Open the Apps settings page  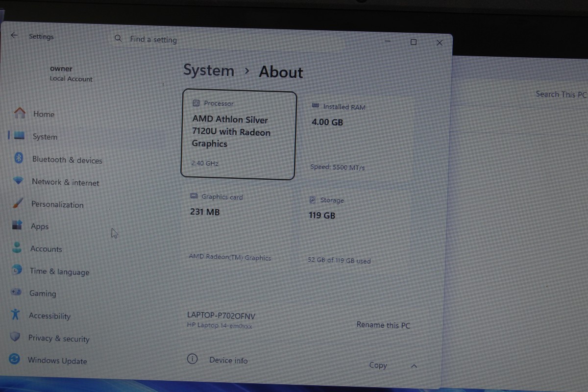(x=40, y=226)
